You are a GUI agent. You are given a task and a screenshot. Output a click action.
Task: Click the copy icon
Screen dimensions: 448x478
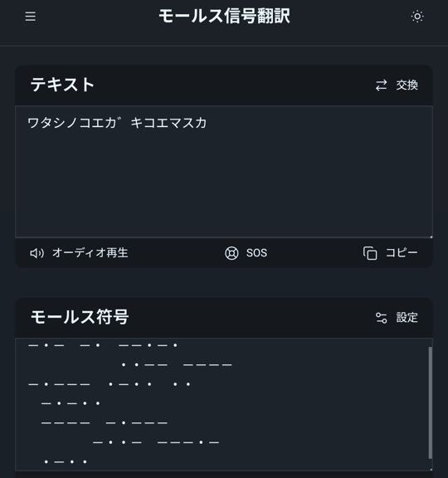click(x=370, y=253)
